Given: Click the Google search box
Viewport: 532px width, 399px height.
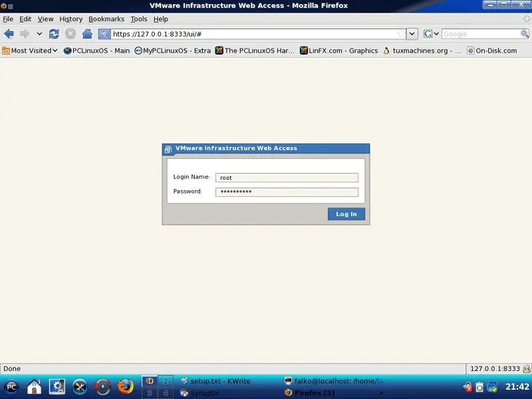Looking at the screenshot, I should tap(481, 34).
